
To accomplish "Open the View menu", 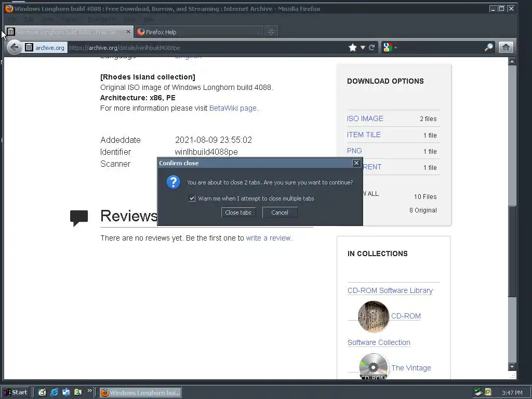I will point(48,19).
